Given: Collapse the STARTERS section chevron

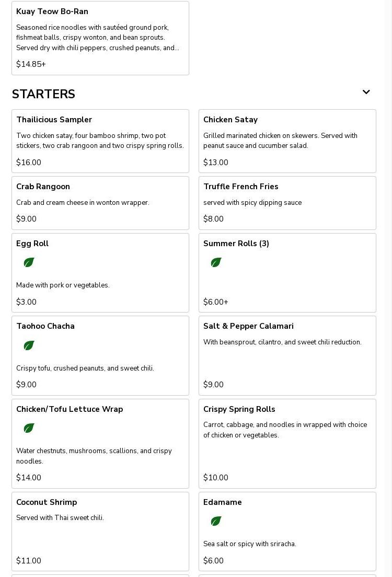Looking at the screenshot, I should [x=366, y=92].
